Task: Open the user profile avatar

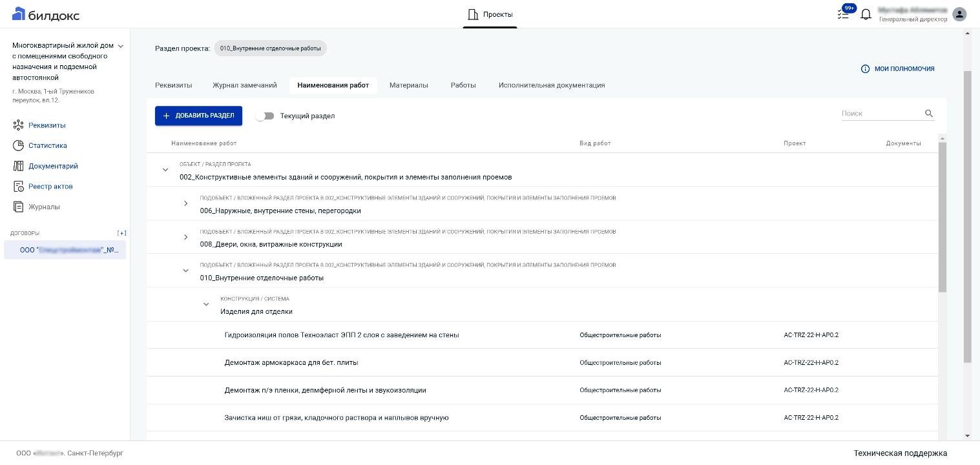Action: (x=960, y=14)
